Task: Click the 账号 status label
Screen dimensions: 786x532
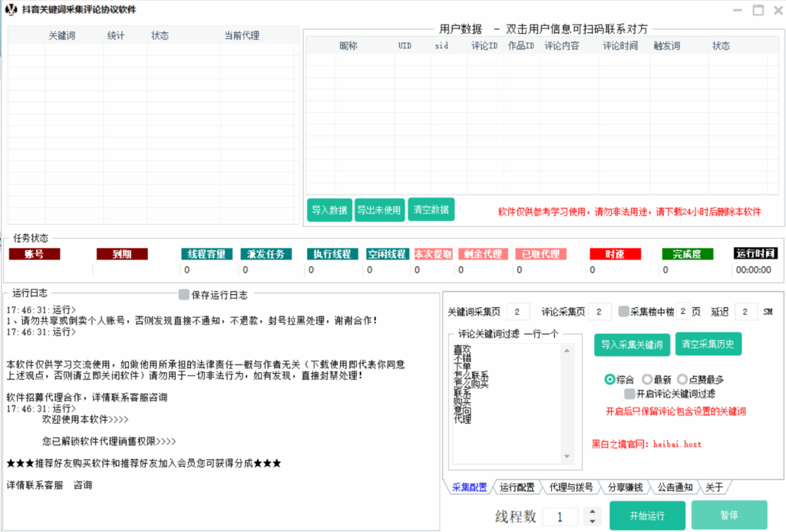Action: click(35, 254)
